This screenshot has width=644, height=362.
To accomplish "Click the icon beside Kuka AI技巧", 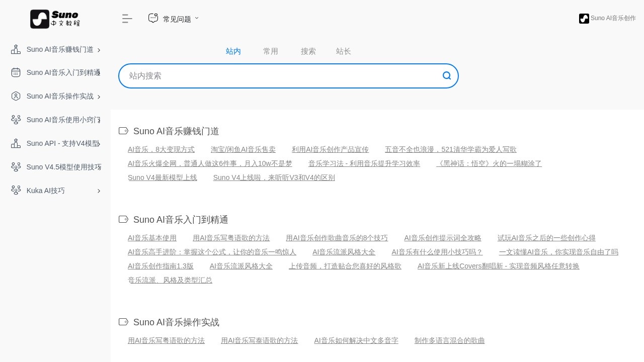I will pyautogui.click(x=16, y=191).
